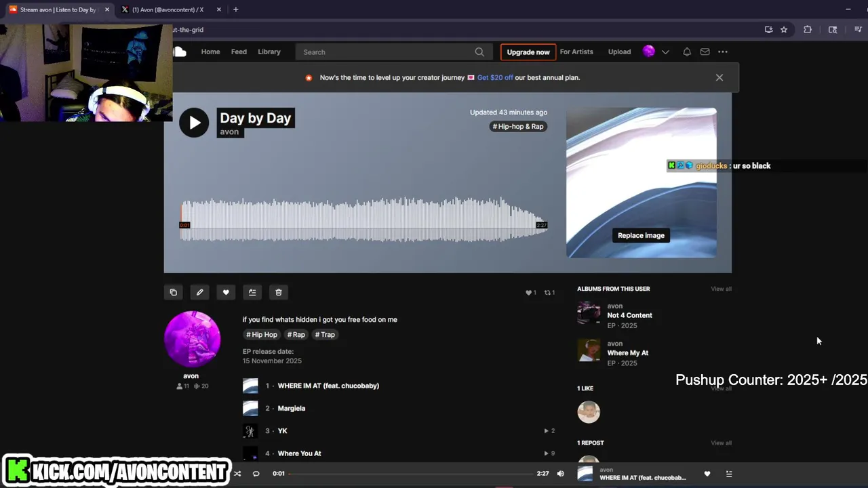Copy the playlist link with copy icon

[x=174, y=292]
